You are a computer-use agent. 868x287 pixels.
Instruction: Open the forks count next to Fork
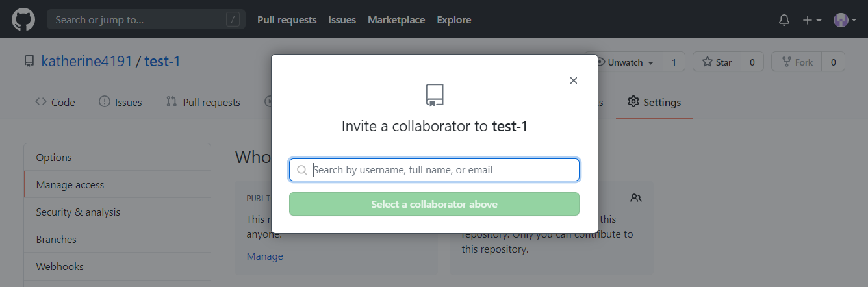[833, 62]
